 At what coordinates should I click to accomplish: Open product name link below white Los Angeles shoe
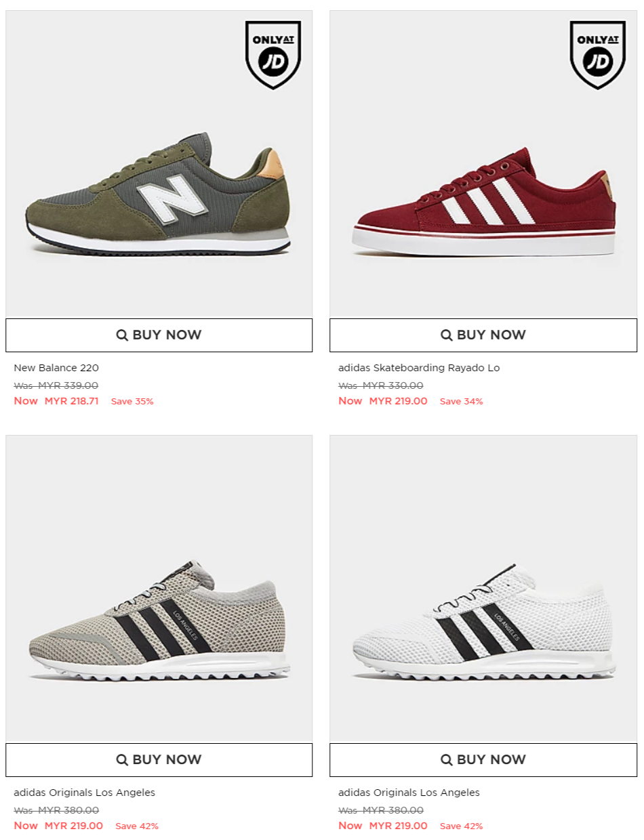click(x=409, y=793)
